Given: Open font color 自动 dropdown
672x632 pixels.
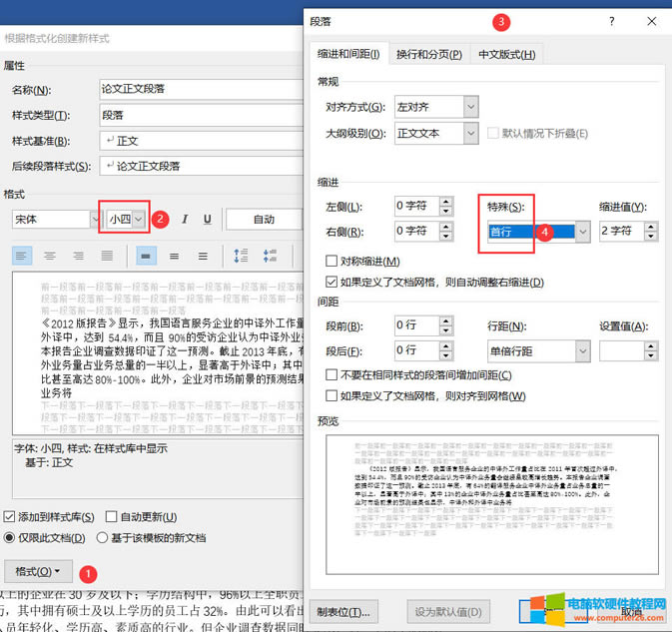Looking at the screenshot, I should (264, 220).
